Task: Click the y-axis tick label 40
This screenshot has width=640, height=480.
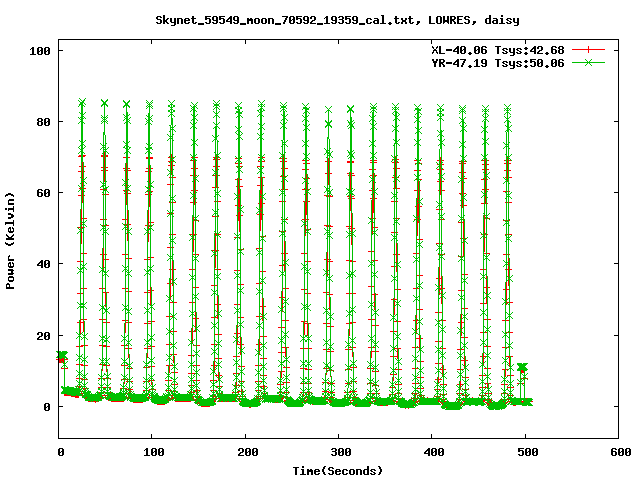Action: pos(44,264)
